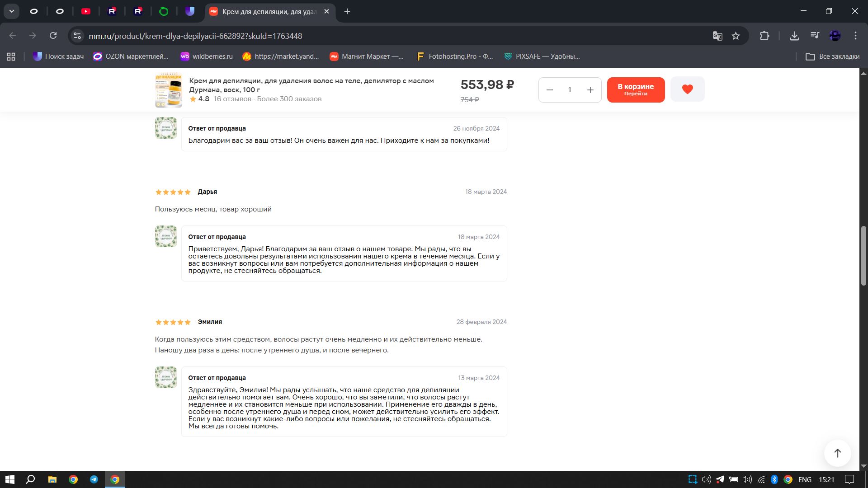Viewport: 868px width, 488px height.
Task: Open a new browser tab
Action: coord(347,11)
